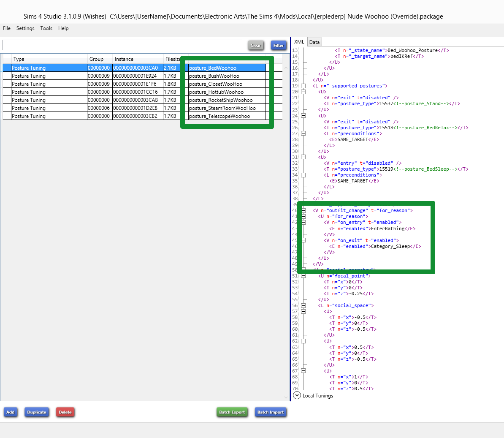The image size is (504, 438).
Task: Click the scroll-up arrow of resource list
Action: click(x=286, y=68)
